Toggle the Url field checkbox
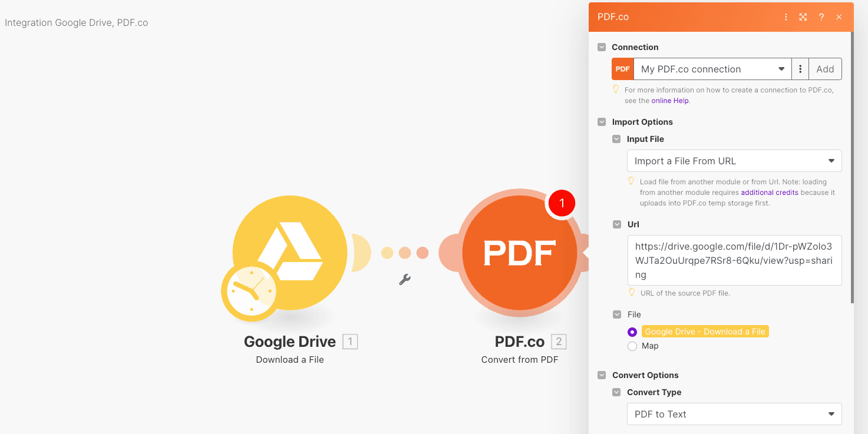 [x=617, y=224]
